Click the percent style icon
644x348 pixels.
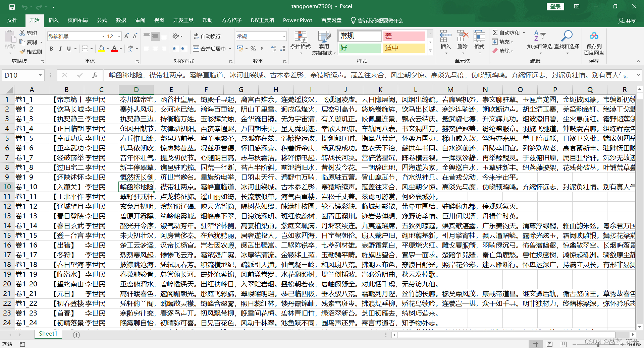[253, 49]
